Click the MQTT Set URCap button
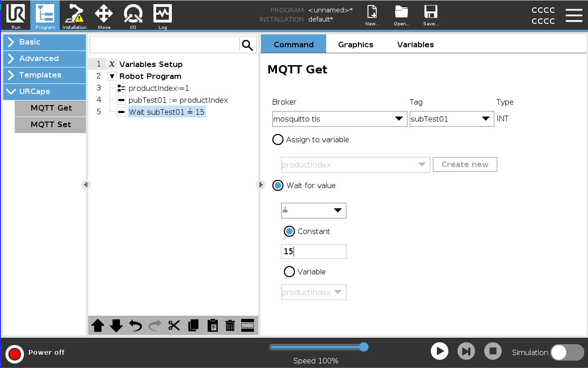588x368 pixels. pos(51,124)
